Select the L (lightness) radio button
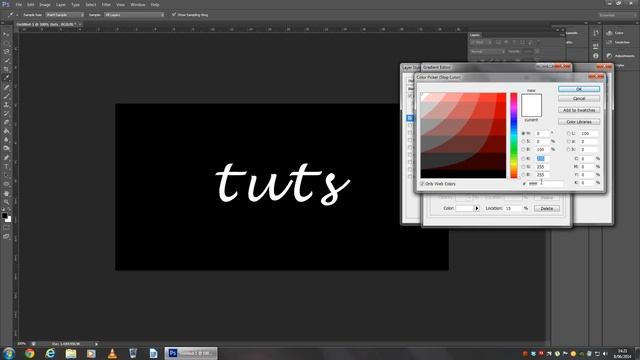 569,133
